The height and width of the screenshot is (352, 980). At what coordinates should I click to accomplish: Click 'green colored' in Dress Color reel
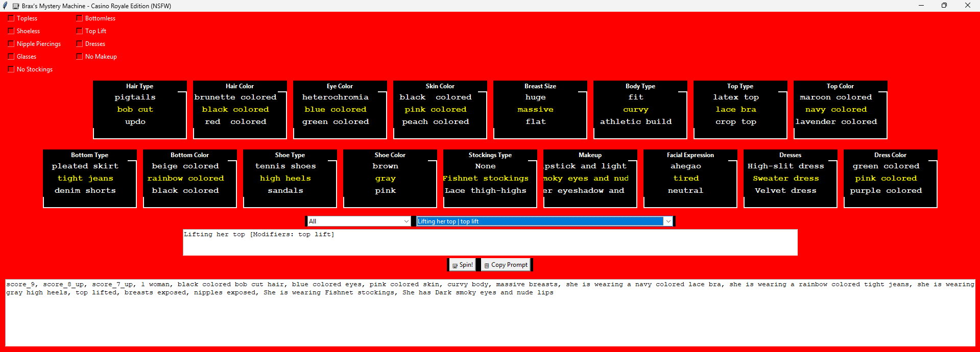coord(886,166)
